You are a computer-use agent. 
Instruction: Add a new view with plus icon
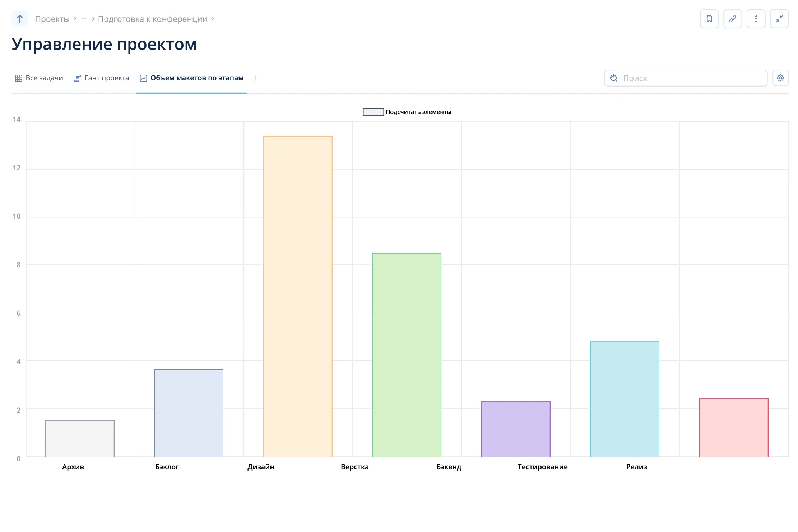coord(256,78)
